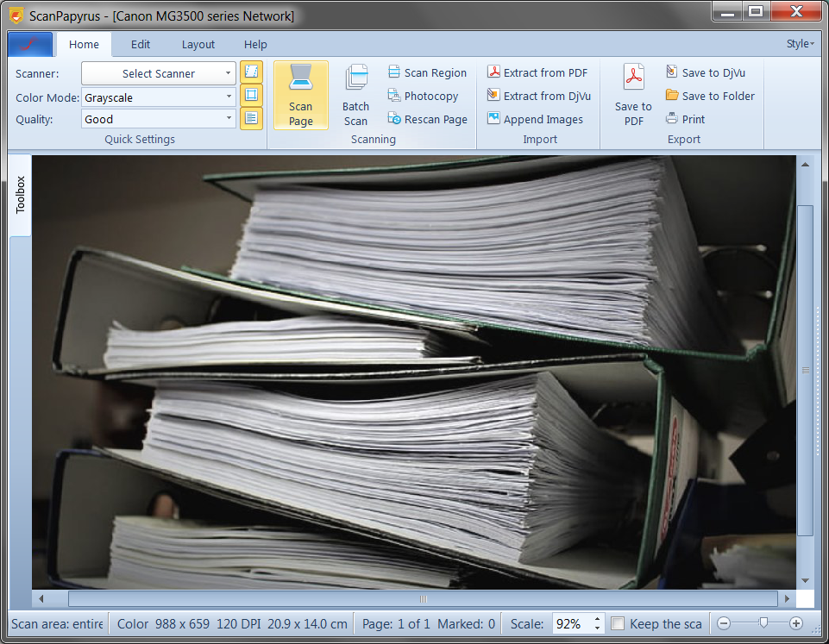Click the Scan Page button
This screenshot has width=829, height=644.
[301, 95]
